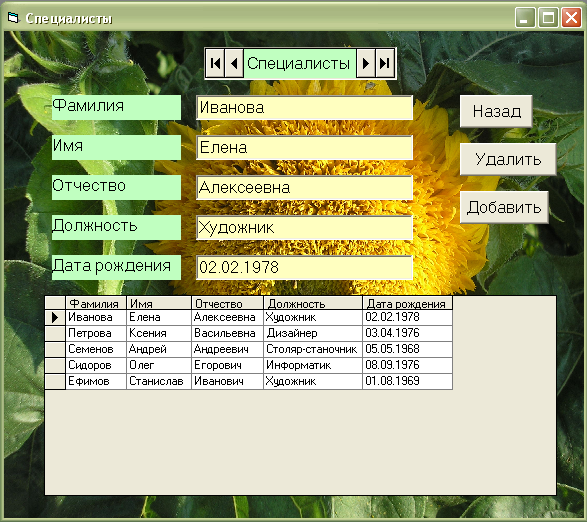587x522 pixels.
Task: Click the Алексеевна cell in grid
Action: coord(227,318)
